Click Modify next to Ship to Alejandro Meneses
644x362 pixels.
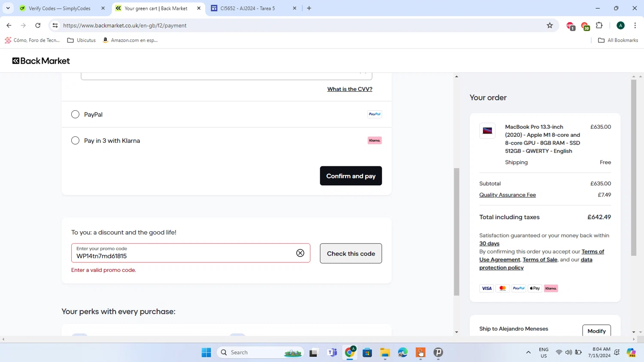click(x=596, y=331)
